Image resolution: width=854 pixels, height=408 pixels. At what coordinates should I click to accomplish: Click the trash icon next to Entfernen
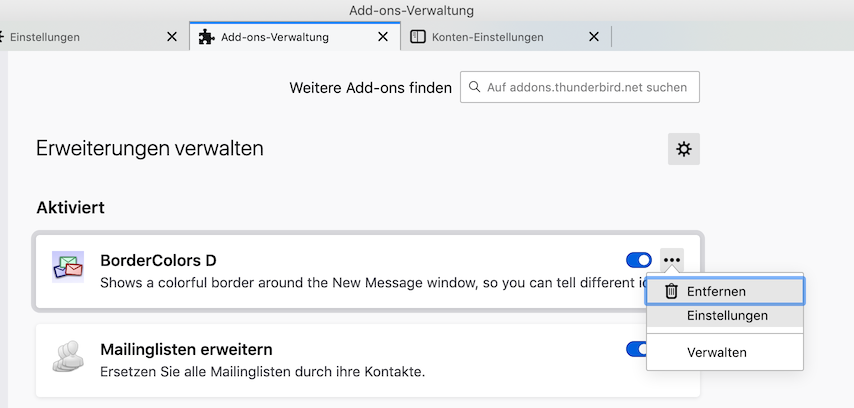[671, 291]
